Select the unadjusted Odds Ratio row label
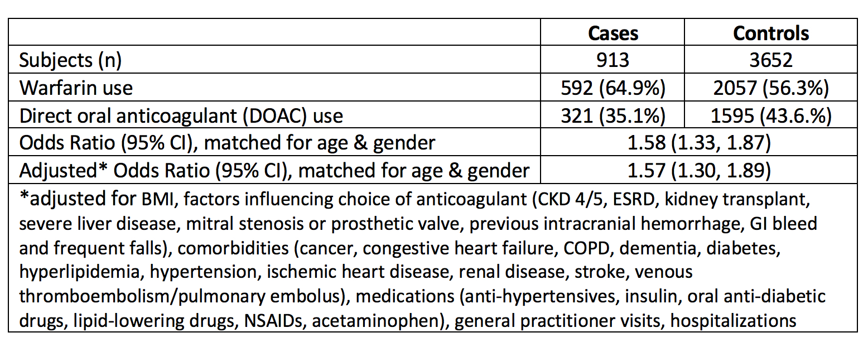 coord(227,142)
